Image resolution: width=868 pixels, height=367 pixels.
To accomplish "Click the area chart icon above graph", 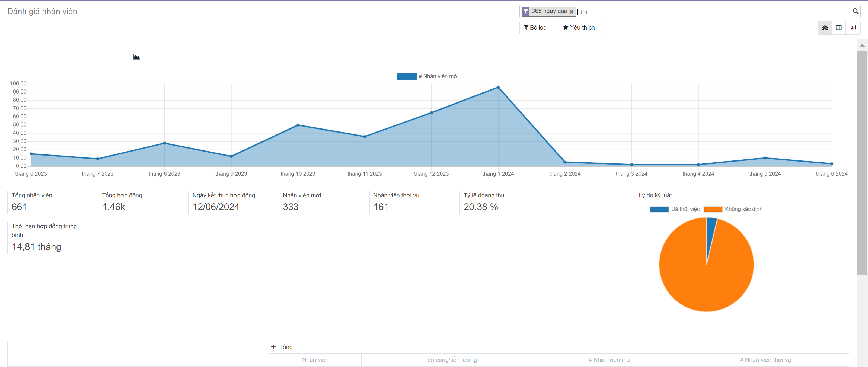I will click(x=136, y=57).
